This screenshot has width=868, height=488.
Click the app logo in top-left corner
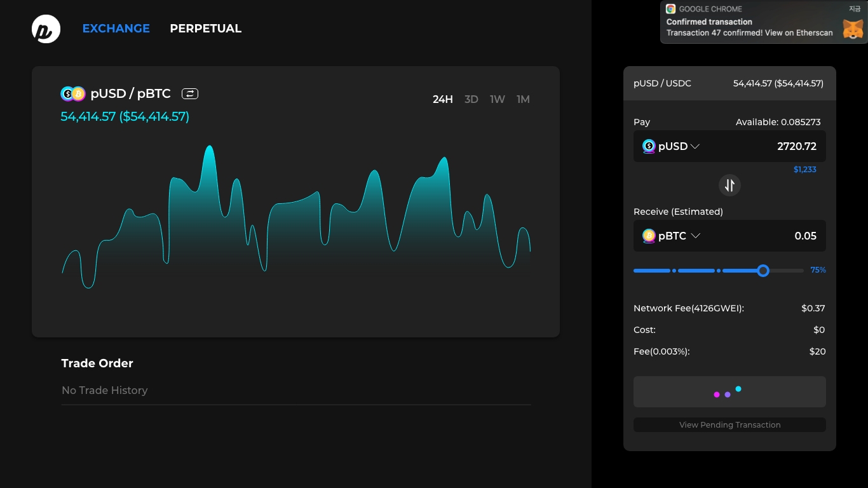click(x=46, y=29)
